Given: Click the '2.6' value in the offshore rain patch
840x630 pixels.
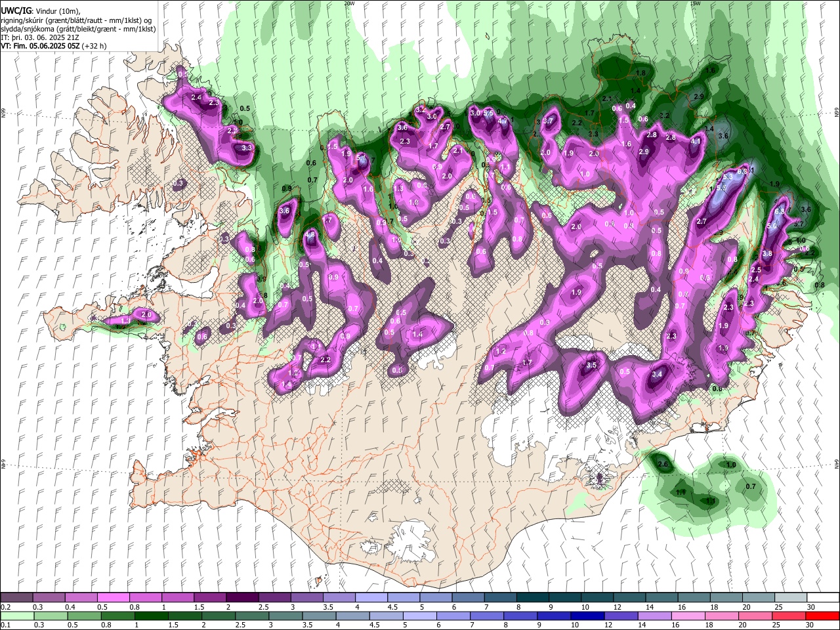Looking at the screenshot, I should coord(662,465).
